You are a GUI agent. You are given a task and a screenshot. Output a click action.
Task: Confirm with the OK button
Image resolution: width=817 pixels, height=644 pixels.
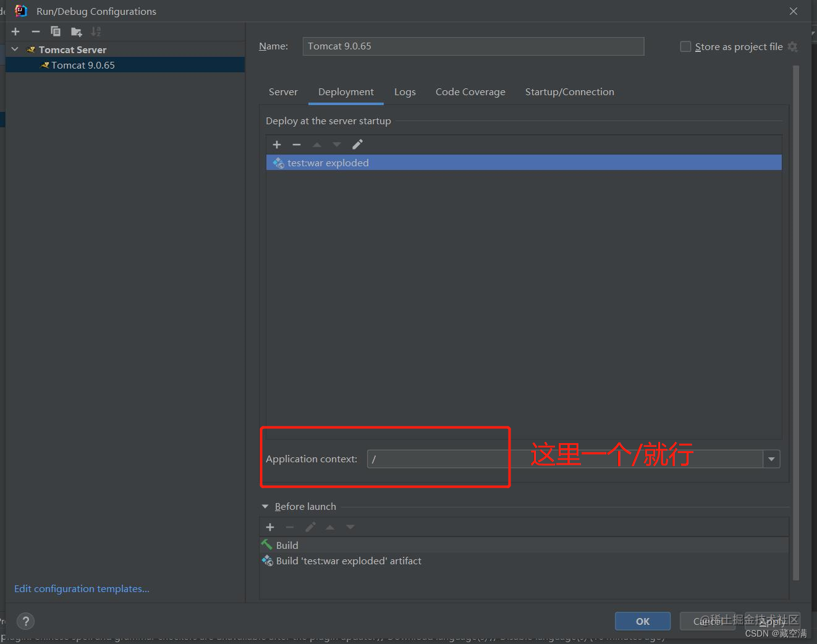coord(643,621)
